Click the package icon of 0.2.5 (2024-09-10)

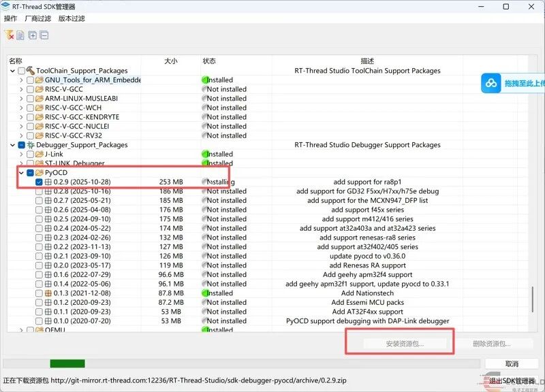pyautogui.click(x=48, y=219)
